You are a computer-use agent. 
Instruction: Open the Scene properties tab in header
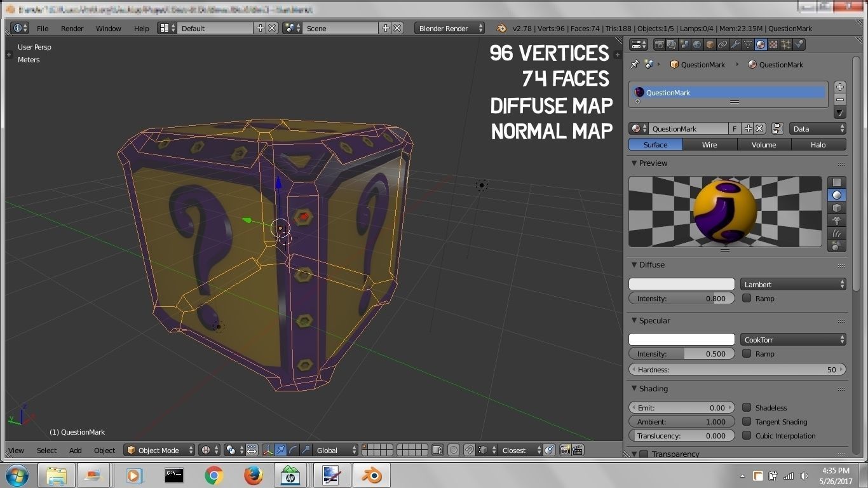pyautogui.click(x=684, y=44)
